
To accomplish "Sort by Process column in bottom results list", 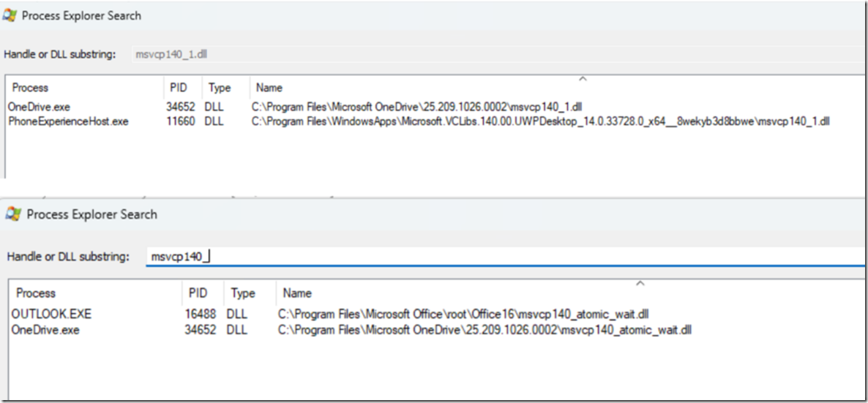I will [36, 293].
